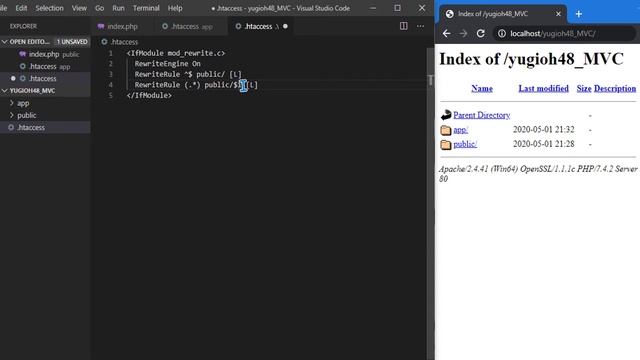Click the 2020-05-01 21:32 date cell
The image size is (640, 360).
[543, 130]
